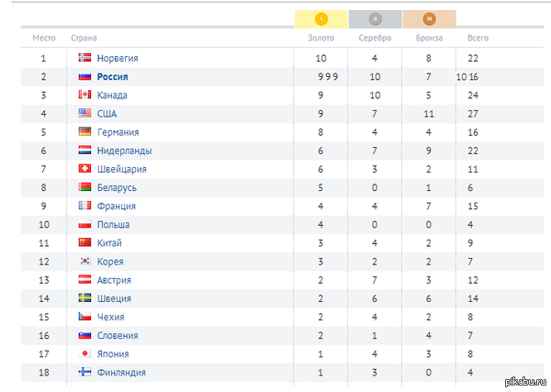This screenshot has width=551, height=392.
Task: Click the silver medal icon
Action: click(375, 18)
